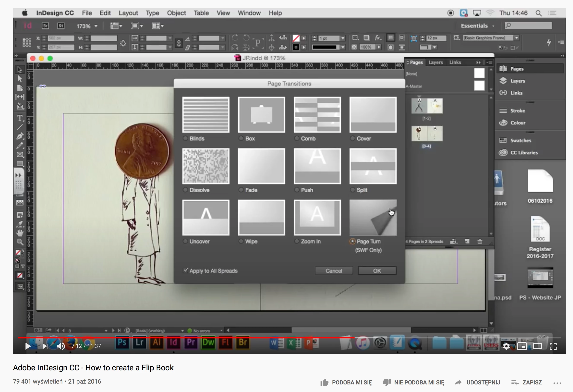This screenshot has width=573, height=392.
Task: Click the red video progress bar
Action: coord(186,338)
